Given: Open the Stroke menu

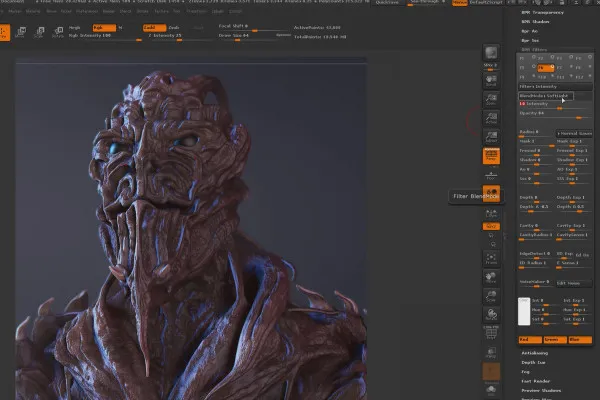Looking at the screenshot, I should [x=142, y=11].
